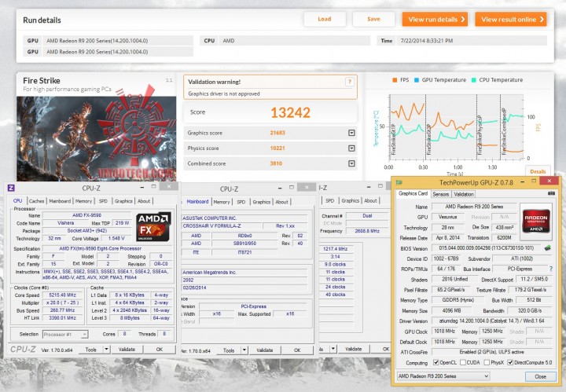Click the Memory Size value 4096 MB

(x=451, y=310)
